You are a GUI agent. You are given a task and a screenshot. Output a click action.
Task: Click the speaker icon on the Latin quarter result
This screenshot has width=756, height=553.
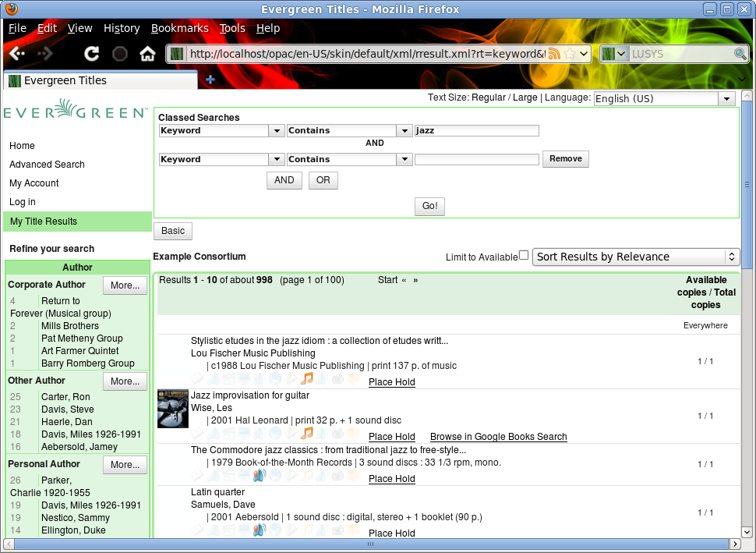point(260,530)
